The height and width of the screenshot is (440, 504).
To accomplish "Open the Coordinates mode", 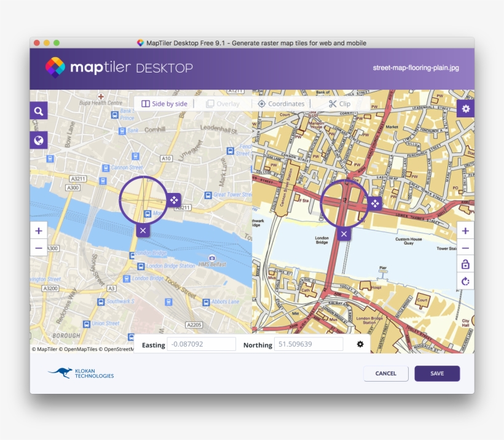I will [282, 104].
